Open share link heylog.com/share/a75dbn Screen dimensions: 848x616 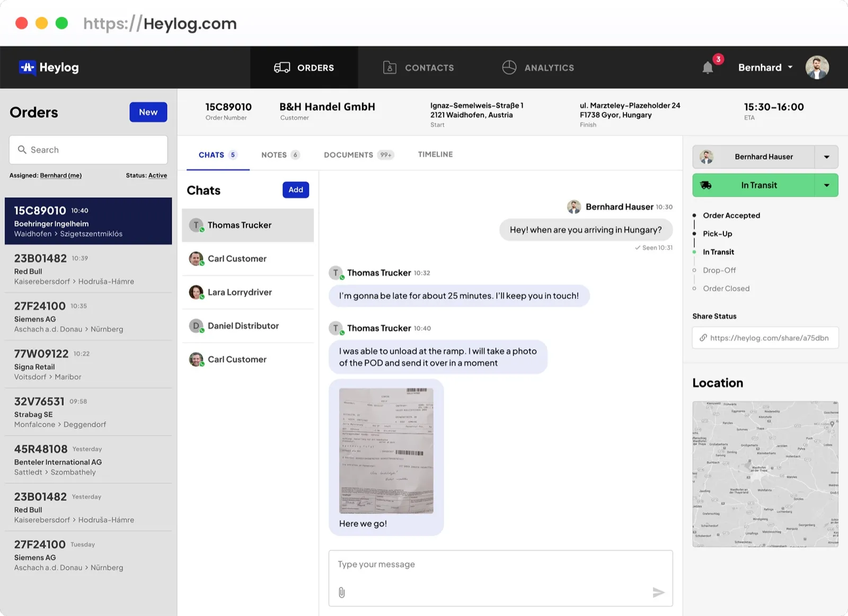tap(765, 338)
